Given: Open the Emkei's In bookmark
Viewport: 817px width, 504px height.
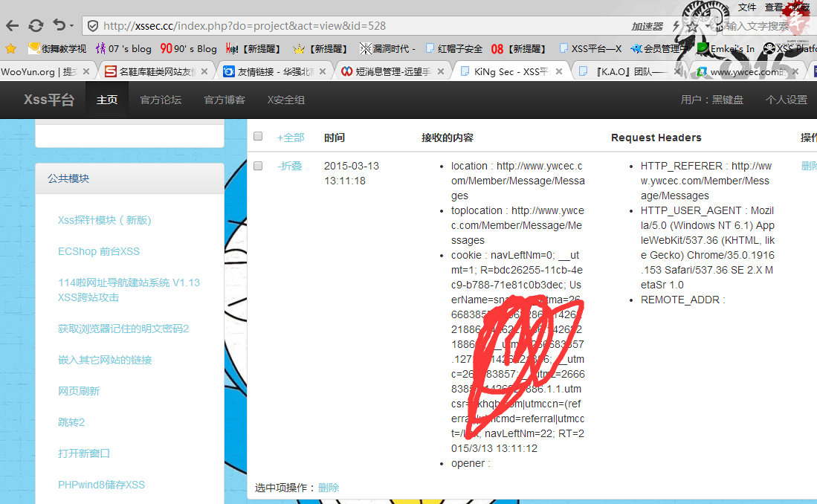Looking at the screenshot, I should click(x=726, y=48).
